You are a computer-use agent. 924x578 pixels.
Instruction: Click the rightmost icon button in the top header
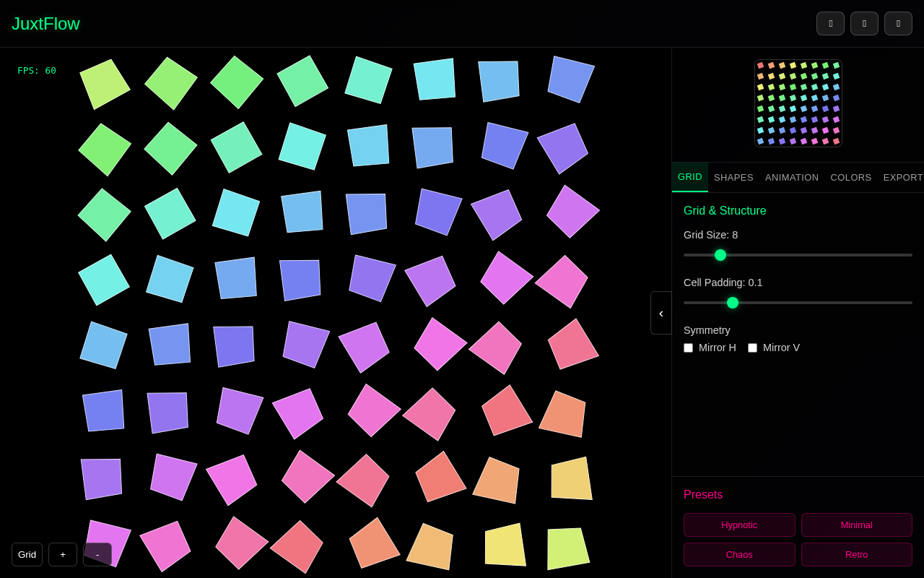pos(898,23)
